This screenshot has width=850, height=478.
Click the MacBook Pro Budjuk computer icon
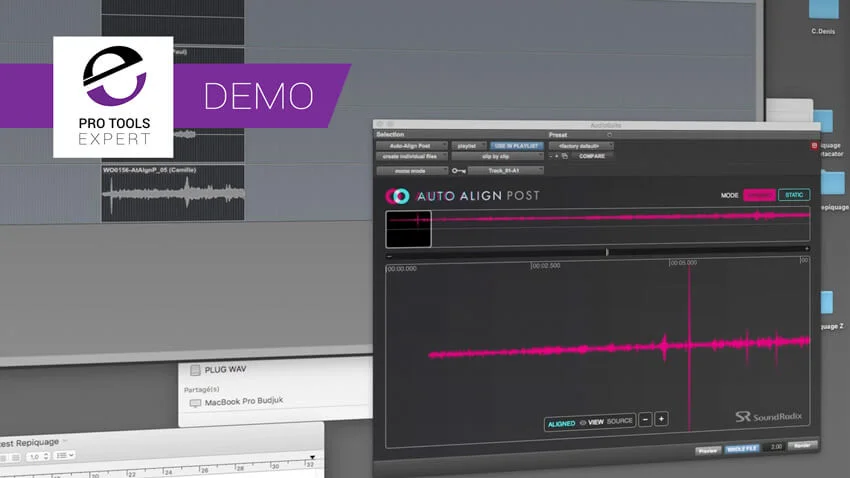click(x=195, y=403)
